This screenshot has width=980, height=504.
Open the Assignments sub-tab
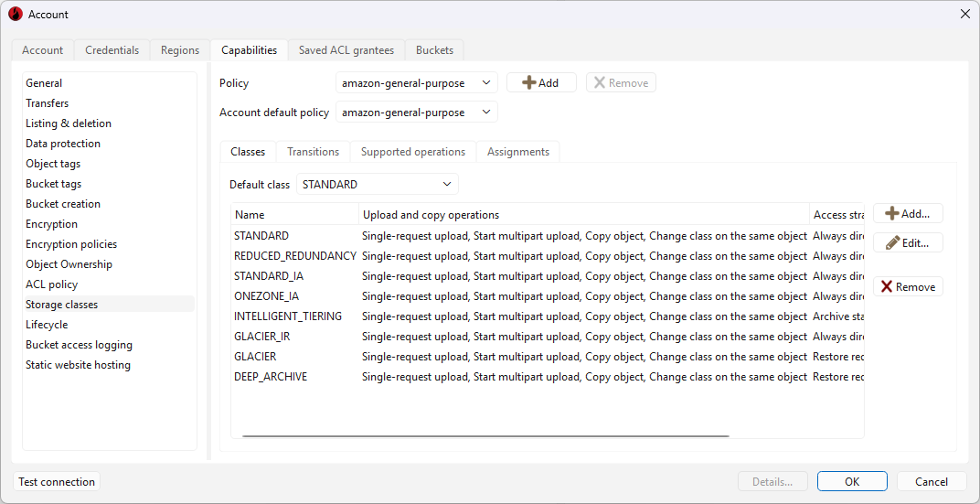(518, 152)
